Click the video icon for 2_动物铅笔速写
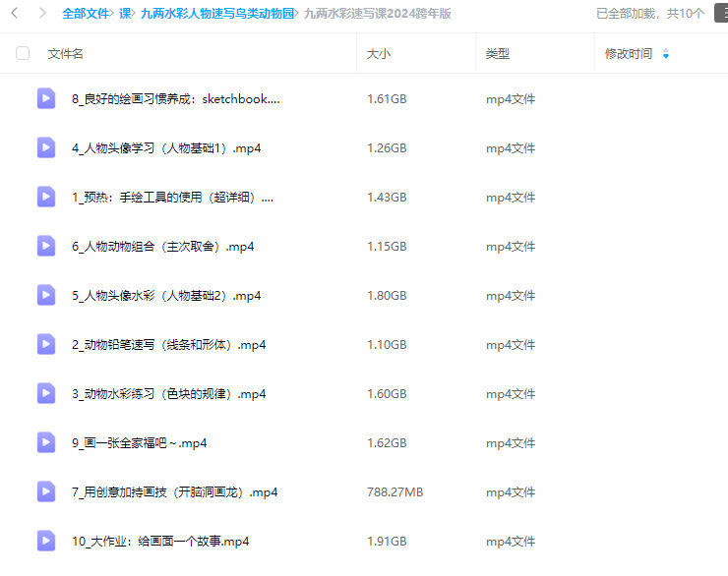The width and height of the screenshot is (728, 576). [46, 344]
